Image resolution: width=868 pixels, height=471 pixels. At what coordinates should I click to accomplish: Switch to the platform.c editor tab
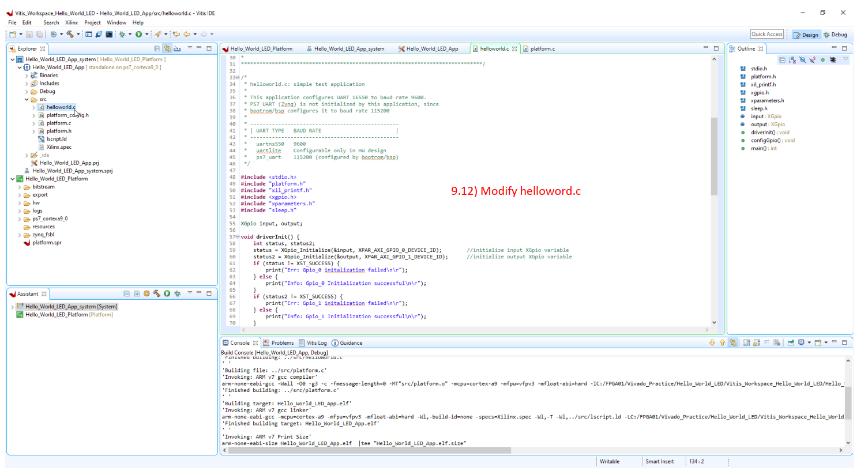coord(539,49)
